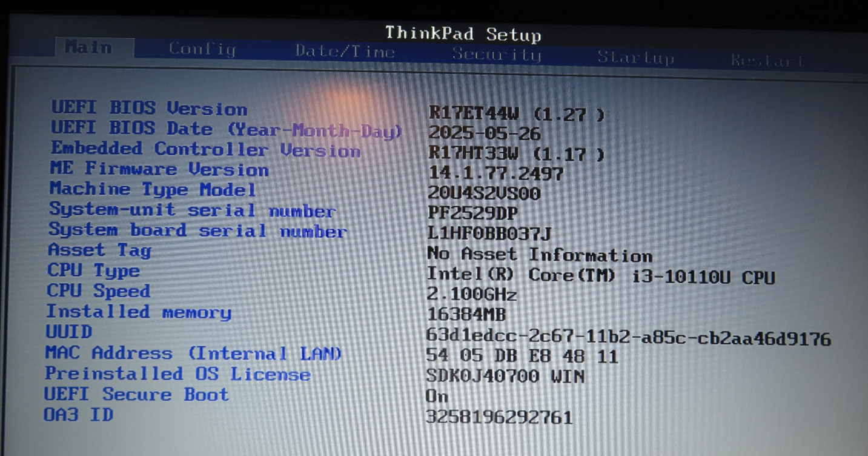Open the Date/Time tab

345,52
